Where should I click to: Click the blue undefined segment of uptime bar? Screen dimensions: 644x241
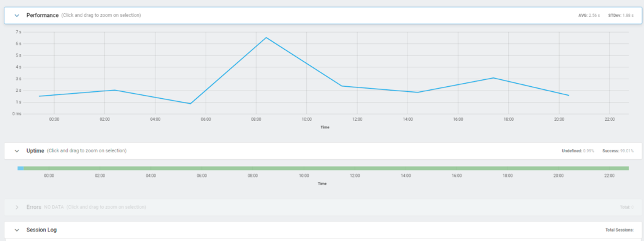point(21,168)
